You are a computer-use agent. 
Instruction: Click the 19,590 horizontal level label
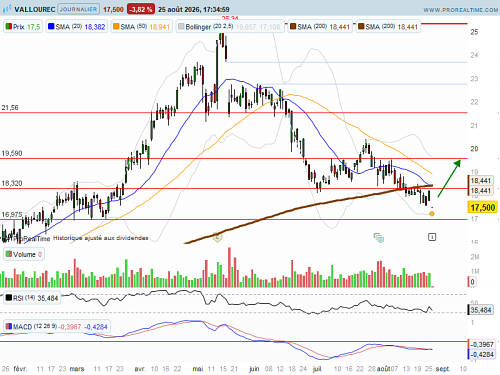tap(12, 153)
